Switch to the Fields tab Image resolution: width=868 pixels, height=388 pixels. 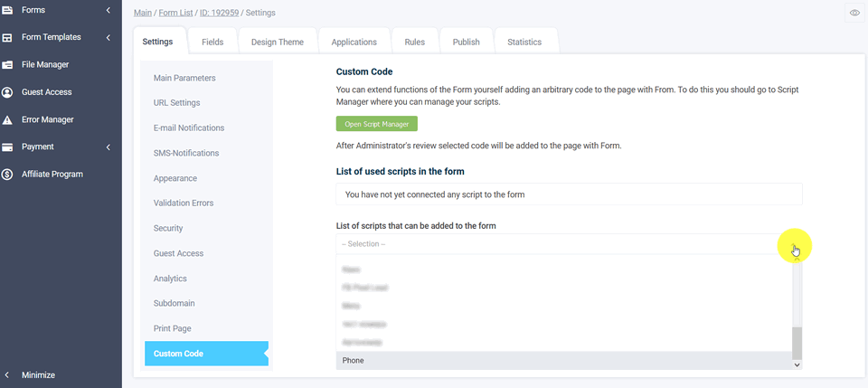212,43
